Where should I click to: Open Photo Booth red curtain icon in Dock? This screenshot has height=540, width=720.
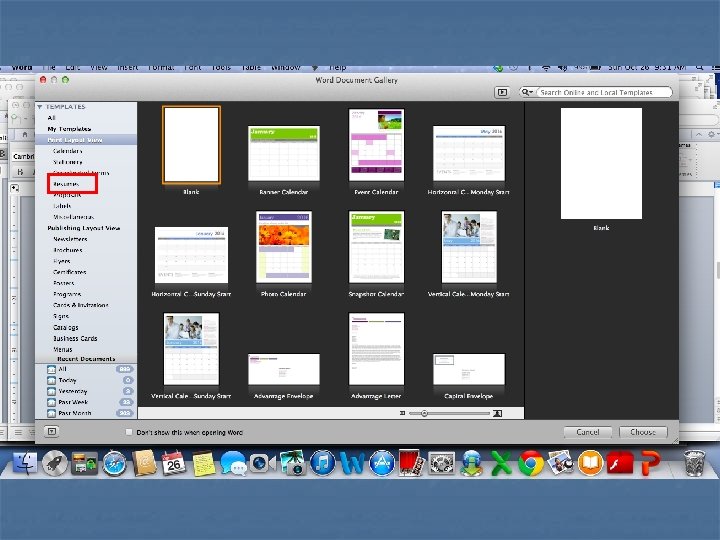click(411, 463)
